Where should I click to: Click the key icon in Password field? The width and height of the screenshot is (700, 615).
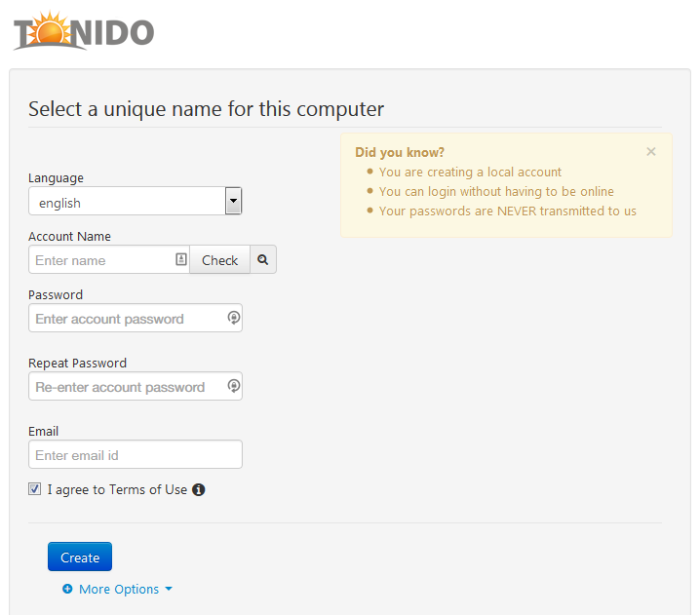click(x=233, y=318)
